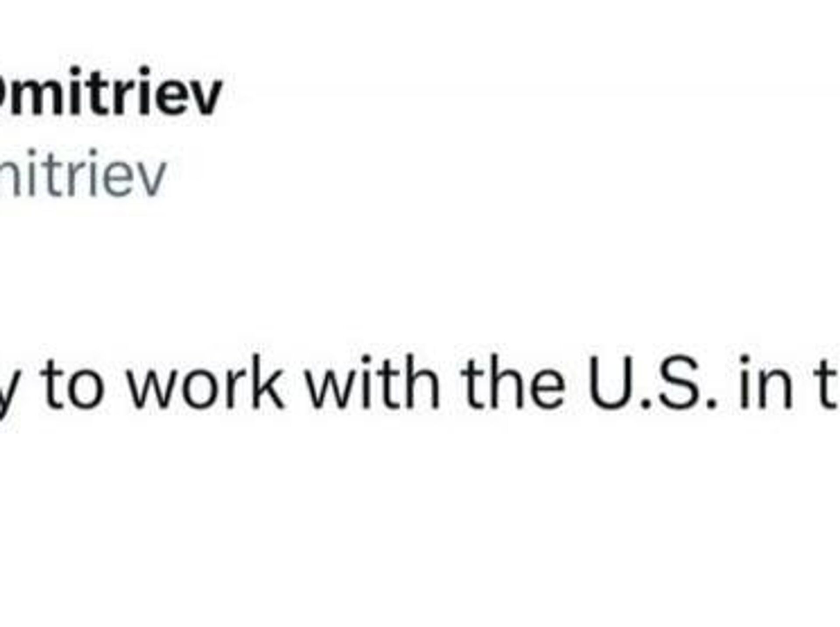Click the empty area right of the handle
This screenshot has height=627, width=840.
[437, 175]
